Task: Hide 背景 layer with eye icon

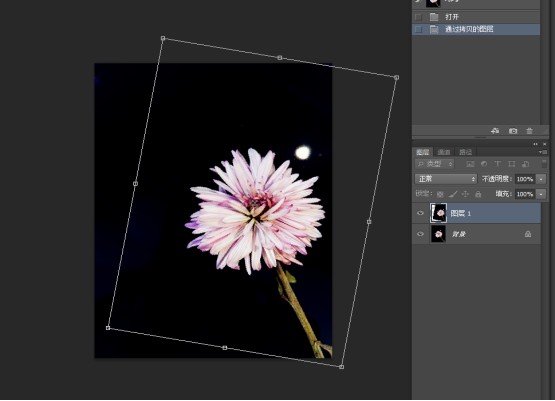Action: [420, 234]
